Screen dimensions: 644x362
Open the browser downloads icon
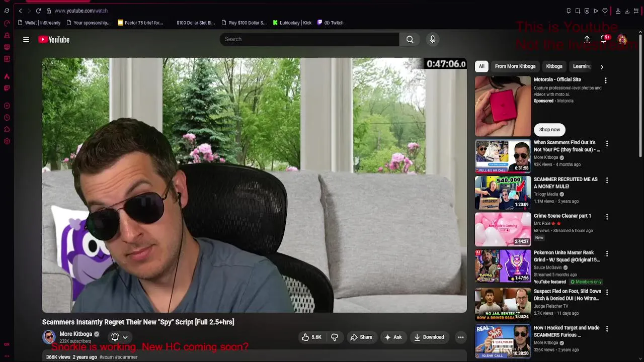[x=627, y=11]
